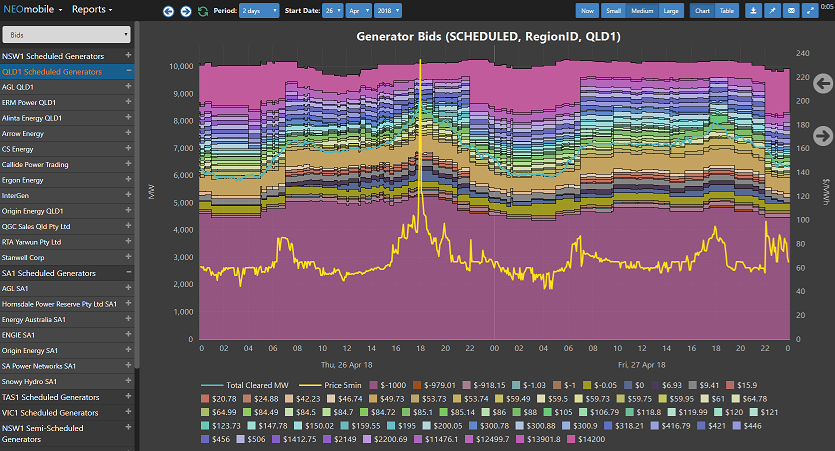Open the Bids report type dropdown
The width and height of the screenshot is (835, 451).
click(x=67, y=34)
